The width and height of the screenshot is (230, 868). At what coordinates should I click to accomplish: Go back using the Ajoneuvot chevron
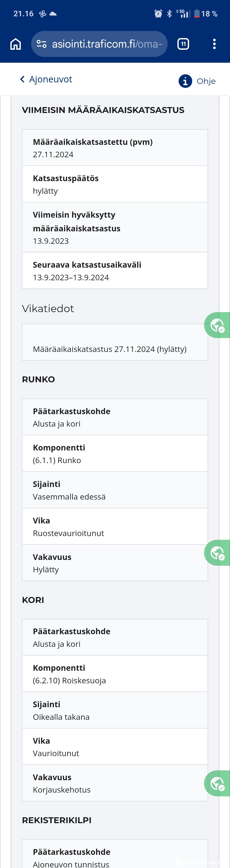[22, 79]
